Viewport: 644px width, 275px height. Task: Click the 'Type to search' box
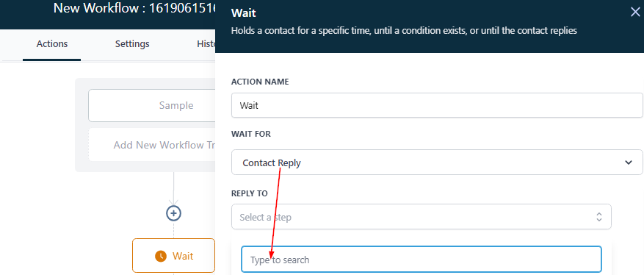pyautogui.click(x=422, y=260)
